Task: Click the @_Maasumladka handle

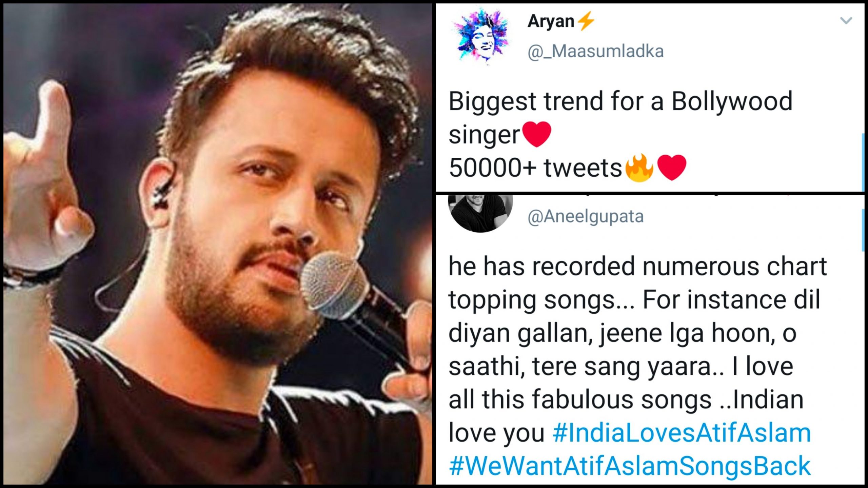Action: pyautogui.click(x=595, y=52)
